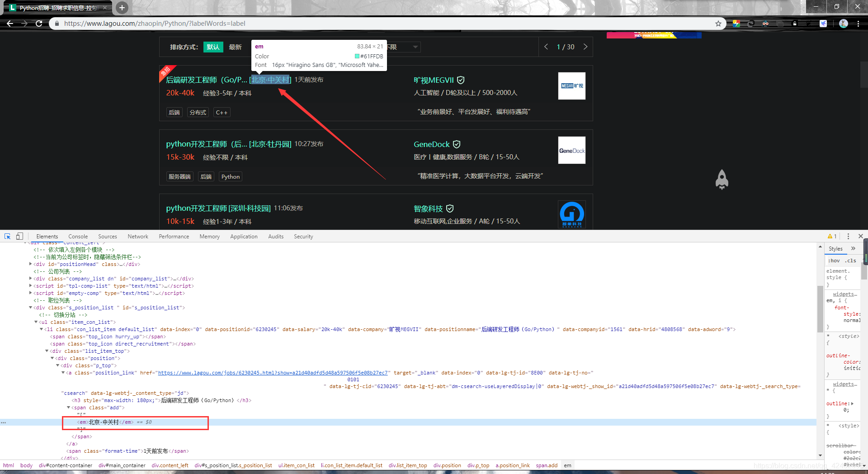Go to next page arrow in pagination
The height and width of the screenshot is (474, 868).
point(585,47)
